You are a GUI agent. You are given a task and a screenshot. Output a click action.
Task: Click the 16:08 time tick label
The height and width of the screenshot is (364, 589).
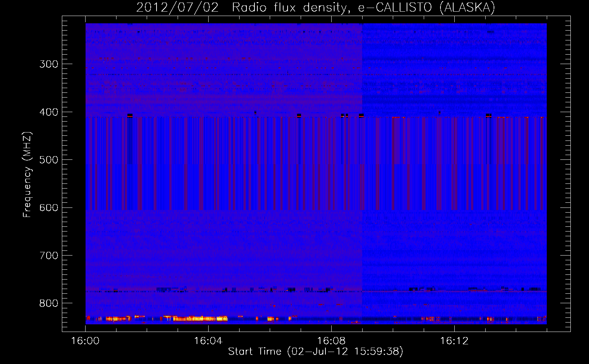pos(331,341)
